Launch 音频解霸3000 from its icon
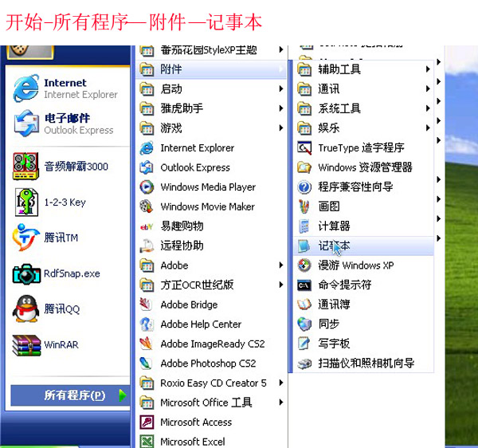478x448 pixels. point(25,167)
